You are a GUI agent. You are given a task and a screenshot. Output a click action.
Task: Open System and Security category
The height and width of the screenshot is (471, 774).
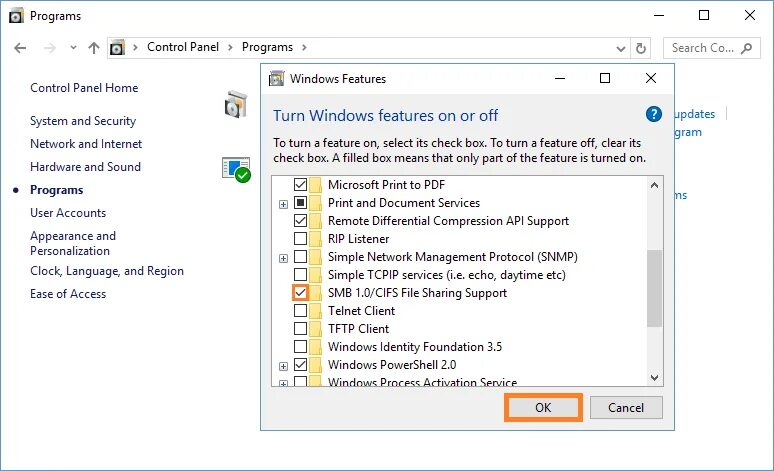(83, 121)
